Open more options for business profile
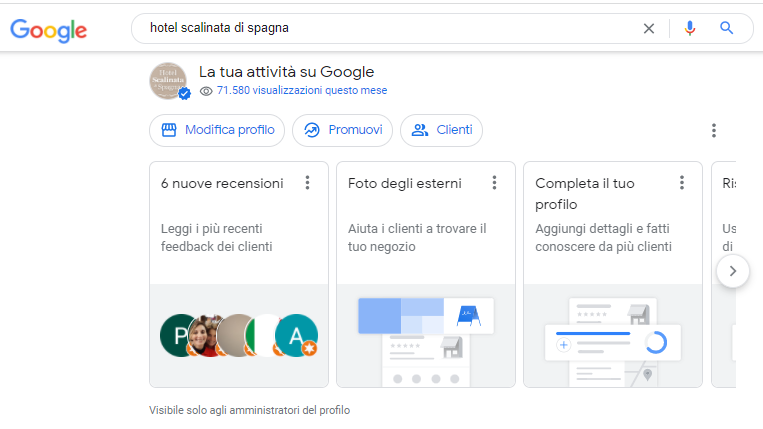 point(714,130)
